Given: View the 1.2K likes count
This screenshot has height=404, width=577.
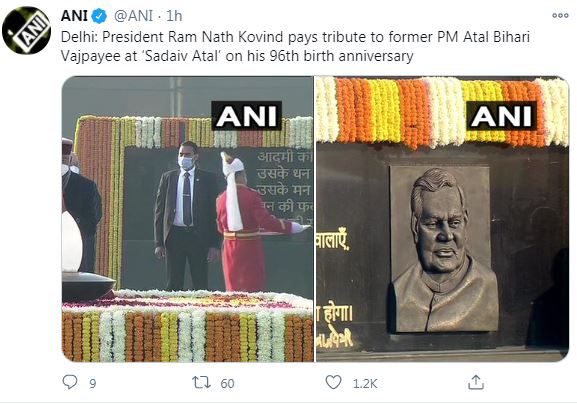Looking at the screenshot, I should pos(365,384).
